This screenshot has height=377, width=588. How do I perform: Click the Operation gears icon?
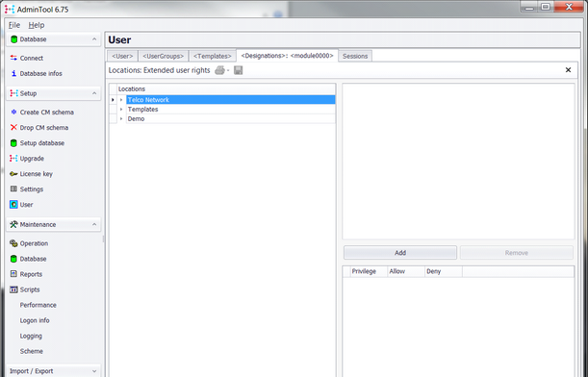click(x=13, y=243)
